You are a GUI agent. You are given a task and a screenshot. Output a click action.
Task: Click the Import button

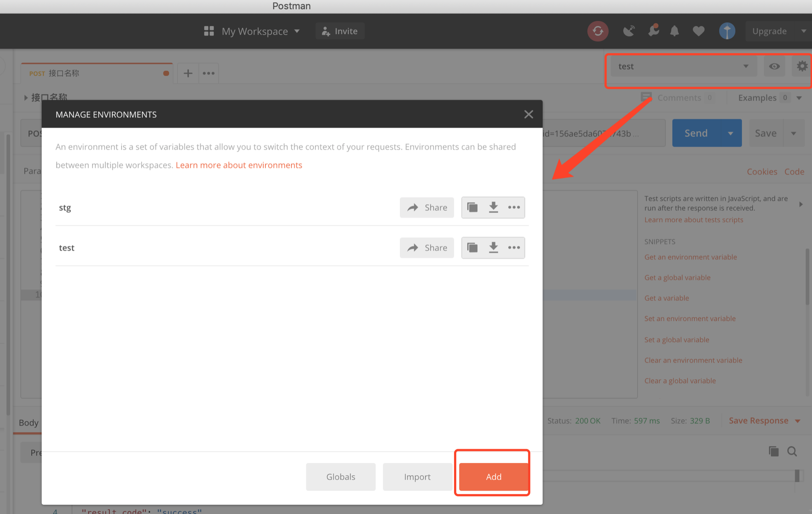pos(417,477)
